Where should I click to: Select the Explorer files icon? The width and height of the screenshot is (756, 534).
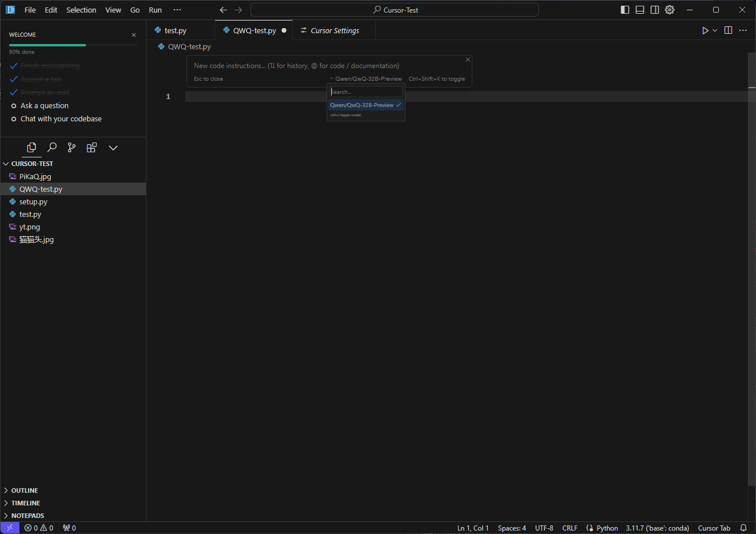click(31, 148)
